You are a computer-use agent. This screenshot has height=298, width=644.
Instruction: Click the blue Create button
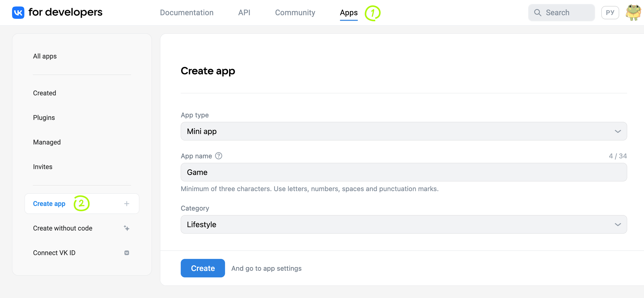[x=203, y=268]
